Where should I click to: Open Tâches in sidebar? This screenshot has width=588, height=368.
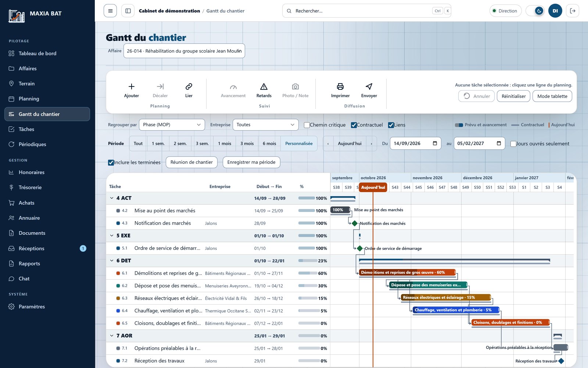tap(47, 129)
